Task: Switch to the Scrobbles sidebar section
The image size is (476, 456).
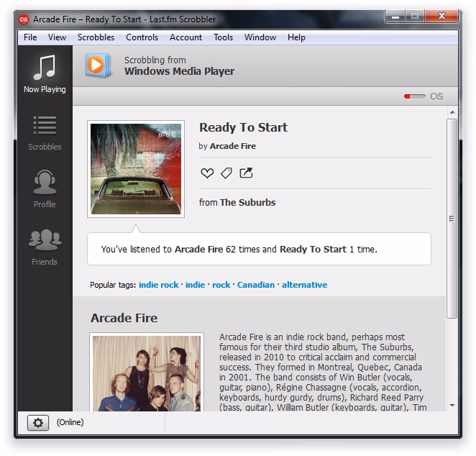Action: [45, 132]
